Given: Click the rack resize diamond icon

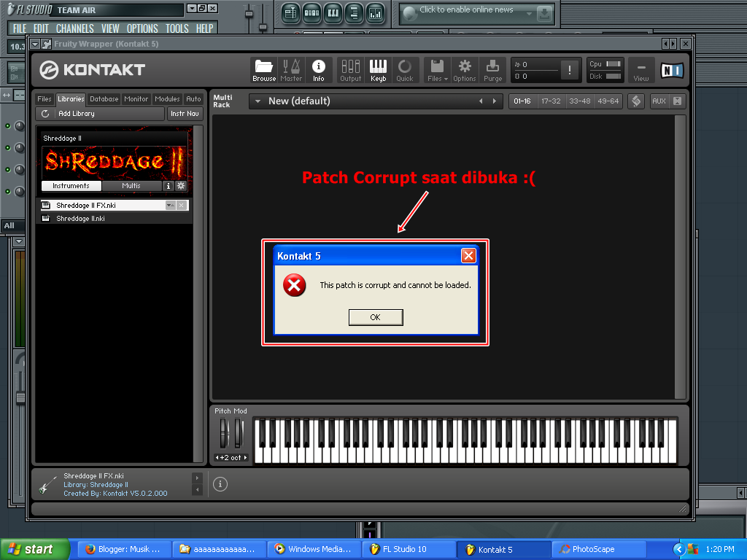Looking at the screenshot, I should [636, 101].
